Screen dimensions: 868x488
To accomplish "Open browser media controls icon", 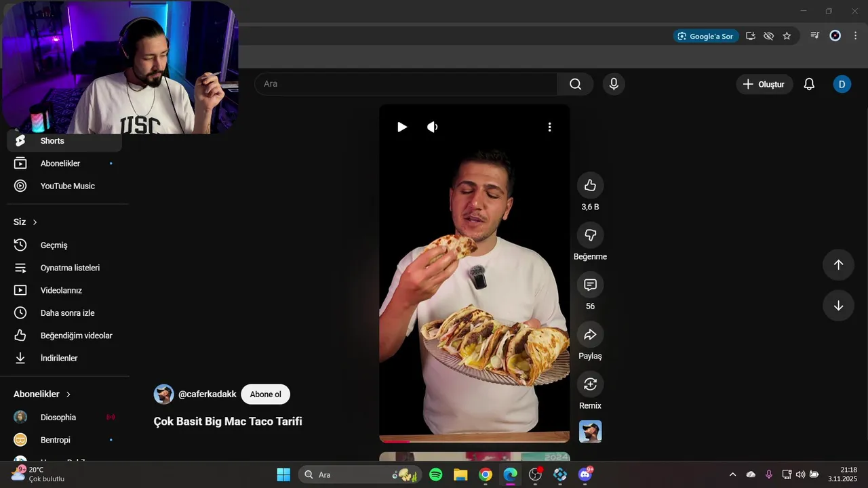I will click(815, 35).
